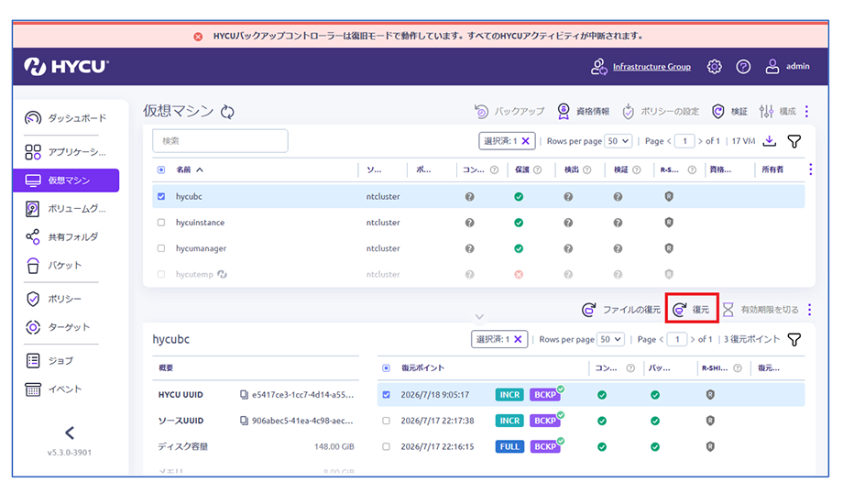Screen dimensions: 843x504
Task: Click the help icon beside 検出 column
Action: pyautogui.click(x=587, y=170)
